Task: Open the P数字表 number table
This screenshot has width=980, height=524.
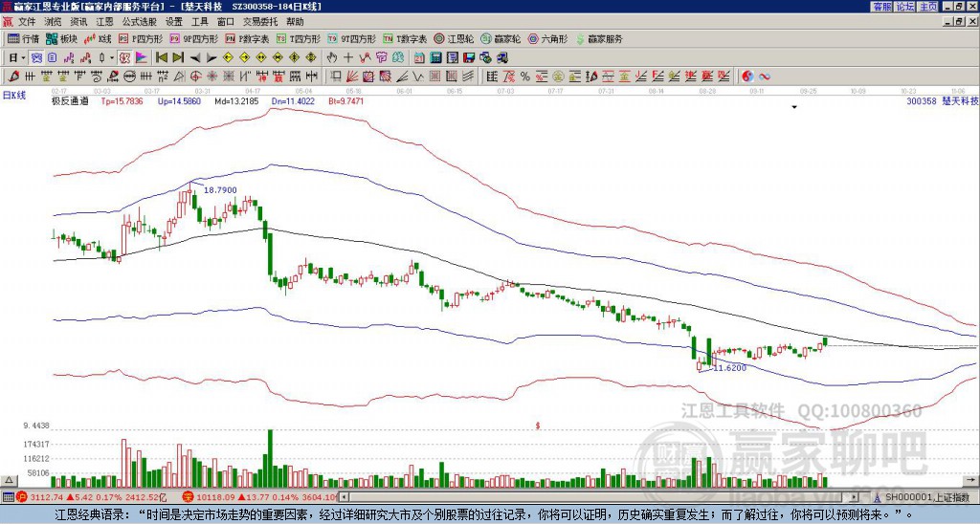Action: coord(248,38)
